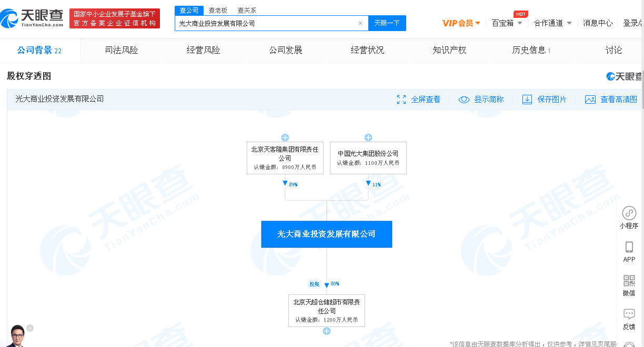Clear the search box with the x icon
The image size is (644, 347).
click(x=360, y=23)
